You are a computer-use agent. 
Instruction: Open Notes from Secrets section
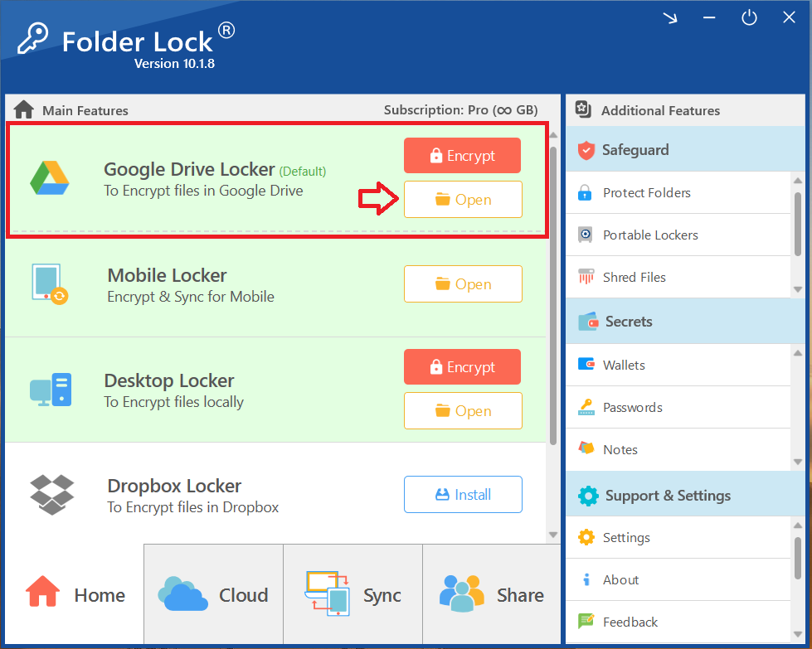point(678,449)
